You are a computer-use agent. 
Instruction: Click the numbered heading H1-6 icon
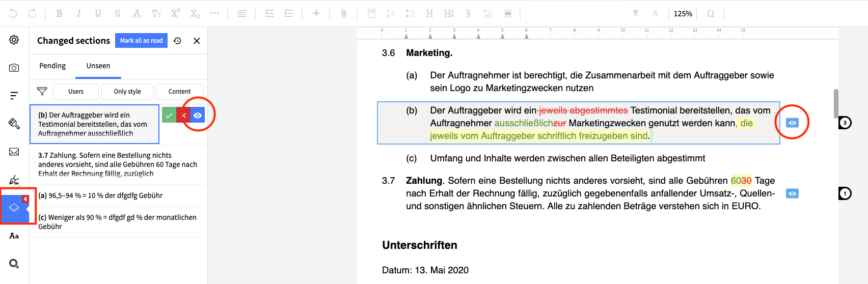click(x=449, y=13)
